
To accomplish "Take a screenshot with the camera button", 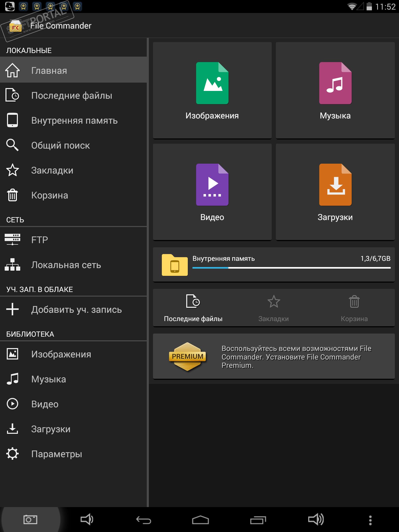I will pyautogui.click(x=30, y=520).
